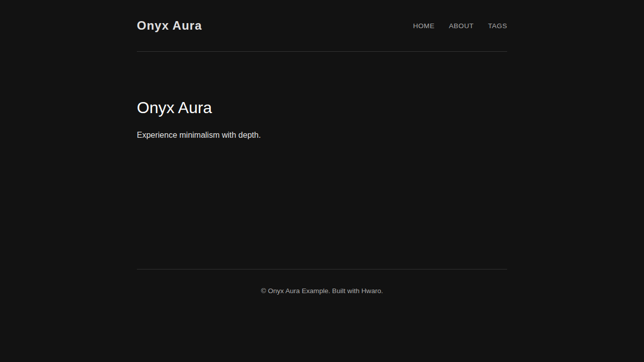The width and height of the screenshot is (644, 362).
Task: Open the HOME navigation link
Action: point(424,26)
